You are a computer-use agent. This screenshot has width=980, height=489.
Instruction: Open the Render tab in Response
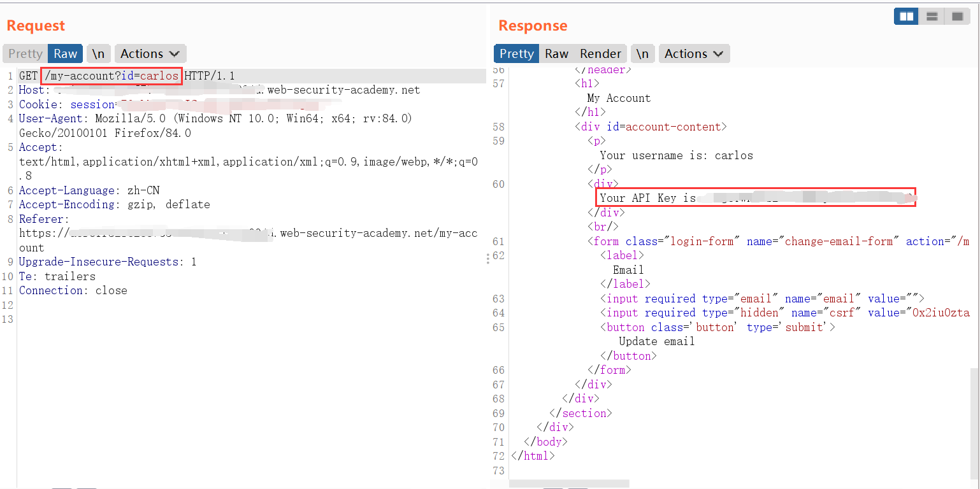(600, 54)
